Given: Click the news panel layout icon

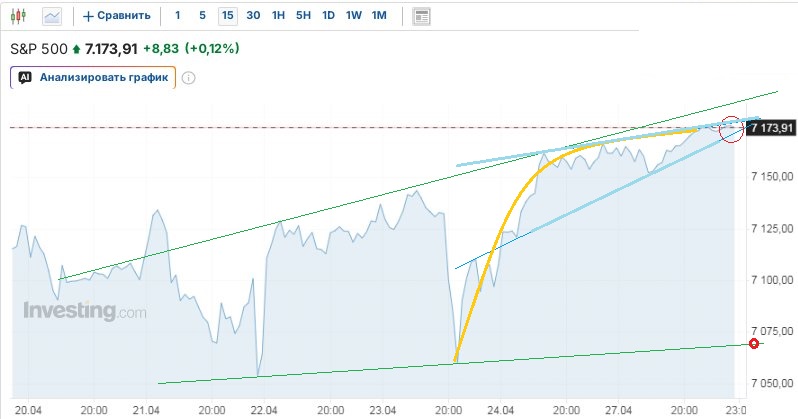Looking at the screenshot, I should coord(421,16).
